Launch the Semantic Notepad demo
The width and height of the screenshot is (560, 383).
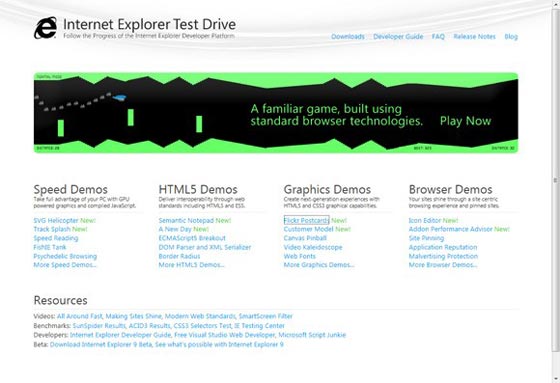[x=186, y=220]
